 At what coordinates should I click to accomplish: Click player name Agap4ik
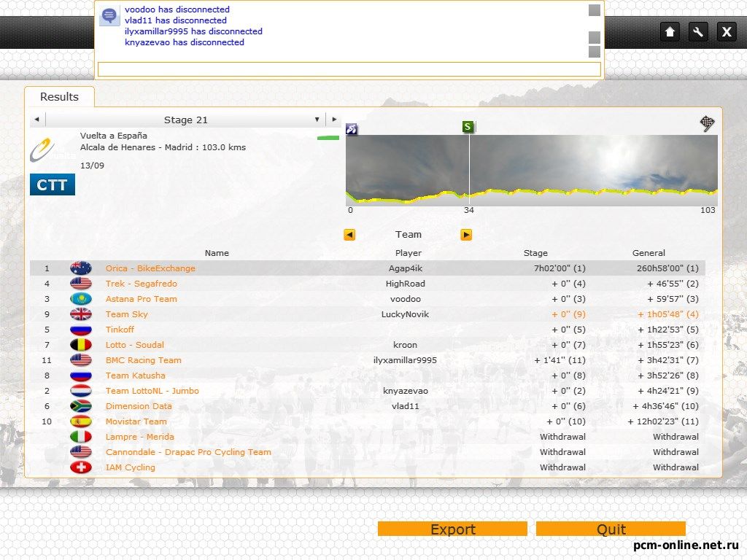(406, 268)
